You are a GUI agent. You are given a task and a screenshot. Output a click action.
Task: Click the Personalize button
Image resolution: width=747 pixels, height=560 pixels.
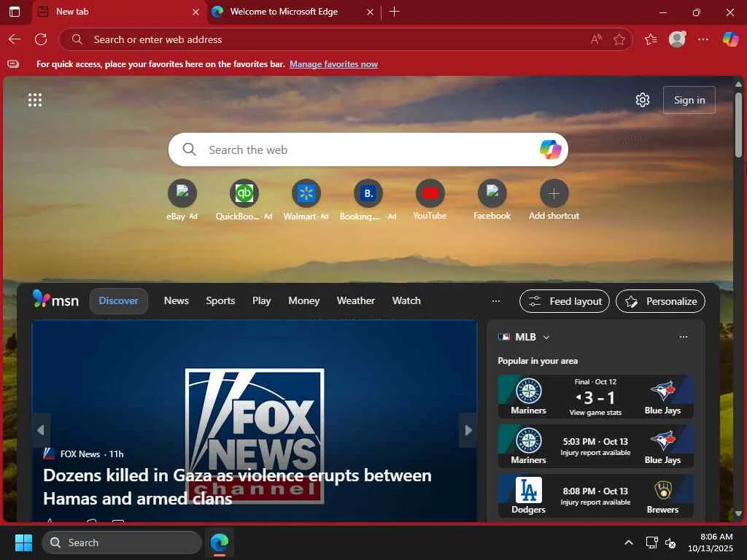click(660, 301)
